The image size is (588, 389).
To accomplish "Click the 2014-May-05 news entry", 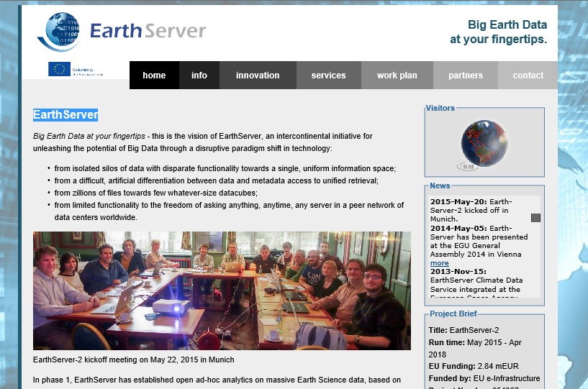I will [x=479, y=245].
